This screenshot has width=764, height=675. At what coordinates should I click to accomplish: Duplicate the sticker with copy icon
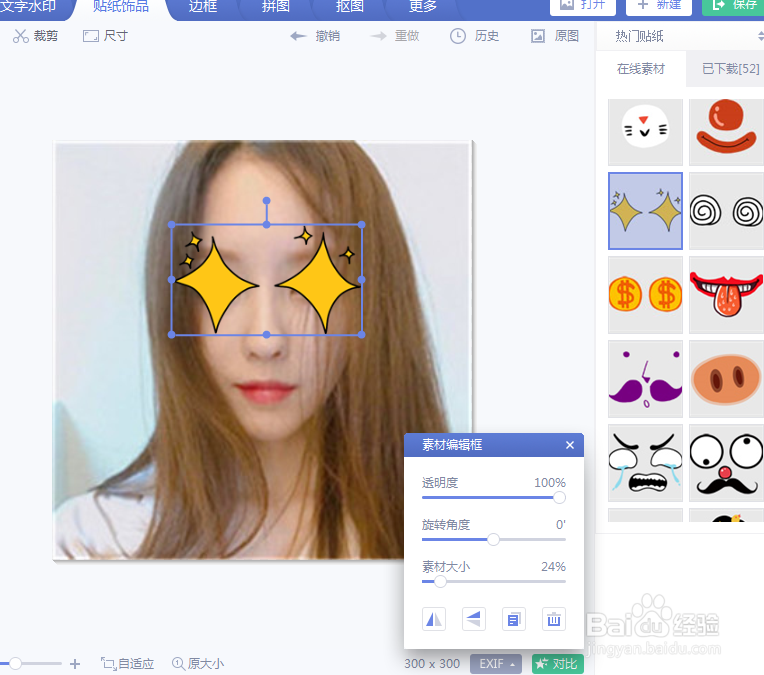514,619
